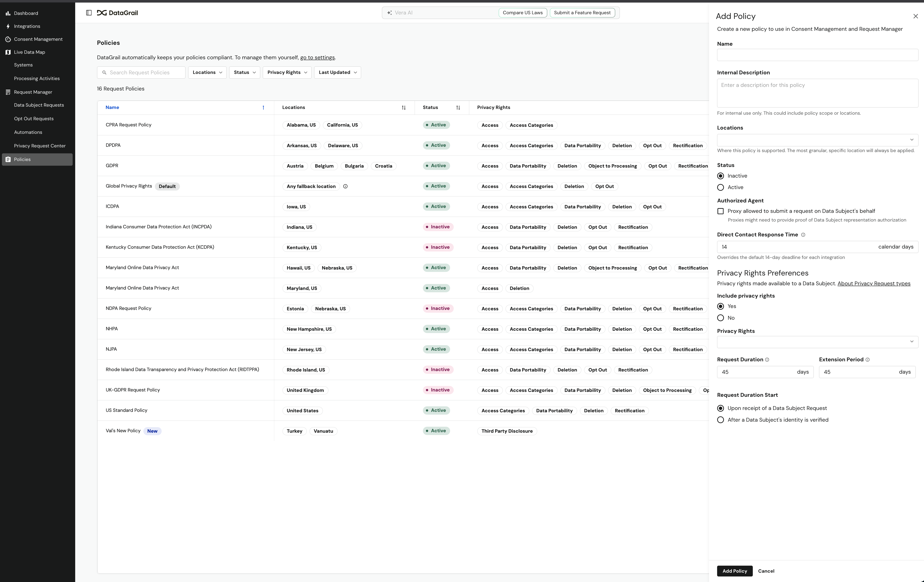Viewport: 924px width, 582px height.
Task: Open the Last Updated filter
Action: click(x=337, y=72)
